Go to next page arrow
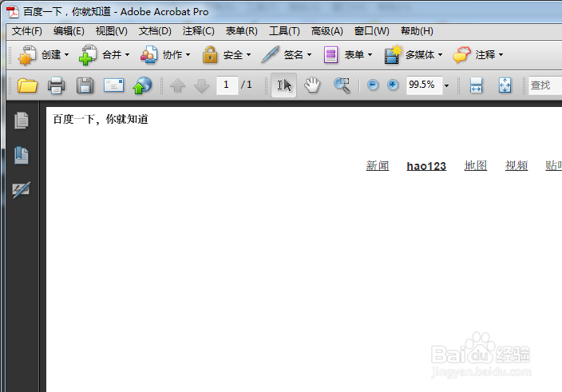This screenshot has width=562, height=392. tap(201, 85)
